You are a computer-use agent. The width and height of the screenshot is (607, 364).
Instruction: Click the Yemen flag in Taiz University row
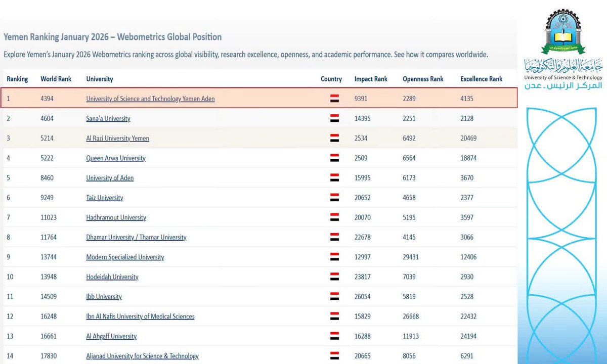[x=334, y=198]
